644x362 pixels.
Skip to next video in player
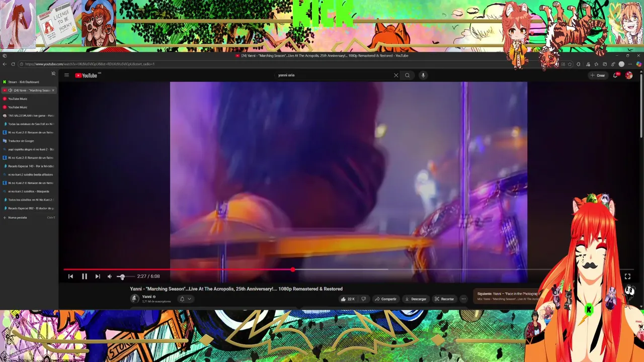[98, 277]
